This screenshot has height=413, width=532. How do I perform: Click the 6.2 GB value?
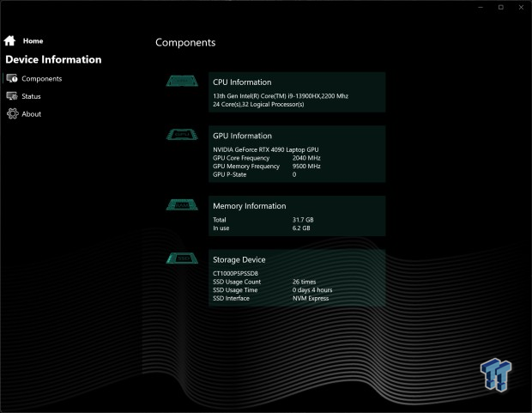click(301, 228)
